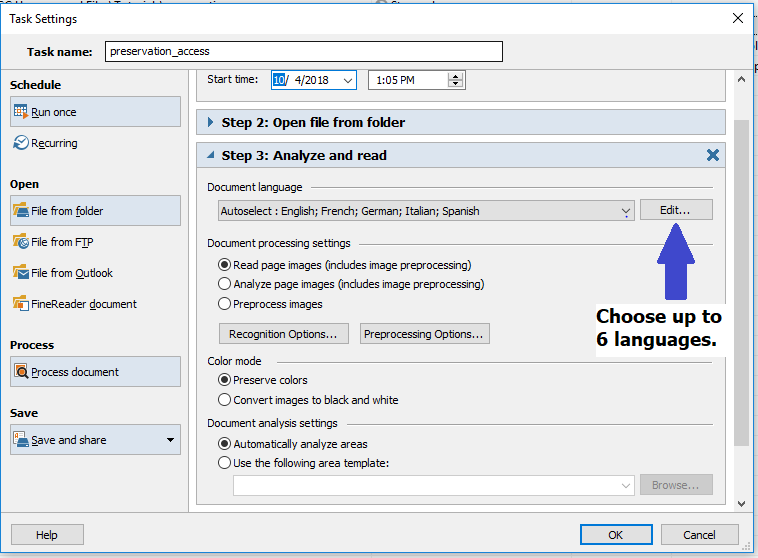This screenshot has width=758, height=558.
Task: Open the Save and share dropdown arrow
Action: (169, 440)
